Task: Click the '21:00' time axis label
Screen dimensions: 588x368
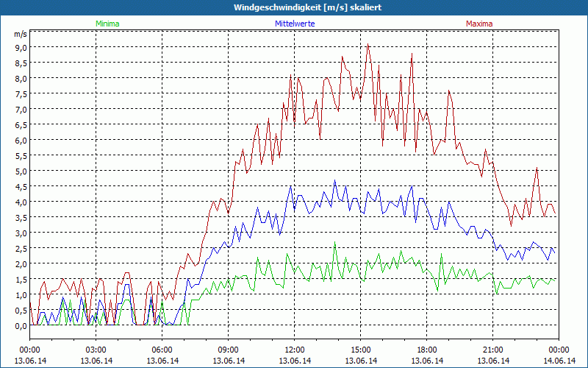Action: pyautogui.click(x=492, y=350)
